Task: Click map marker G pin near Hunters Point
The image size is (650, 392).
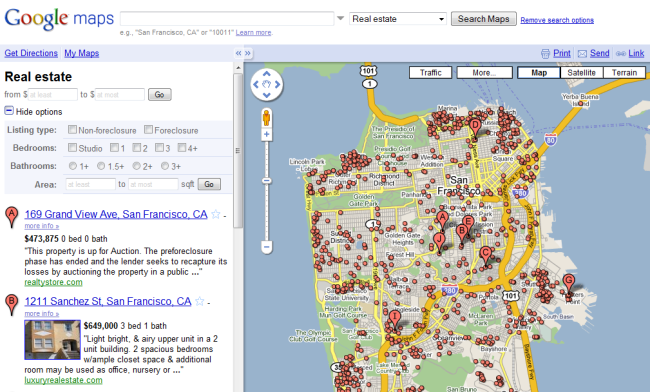Action: tap(569, 284)
